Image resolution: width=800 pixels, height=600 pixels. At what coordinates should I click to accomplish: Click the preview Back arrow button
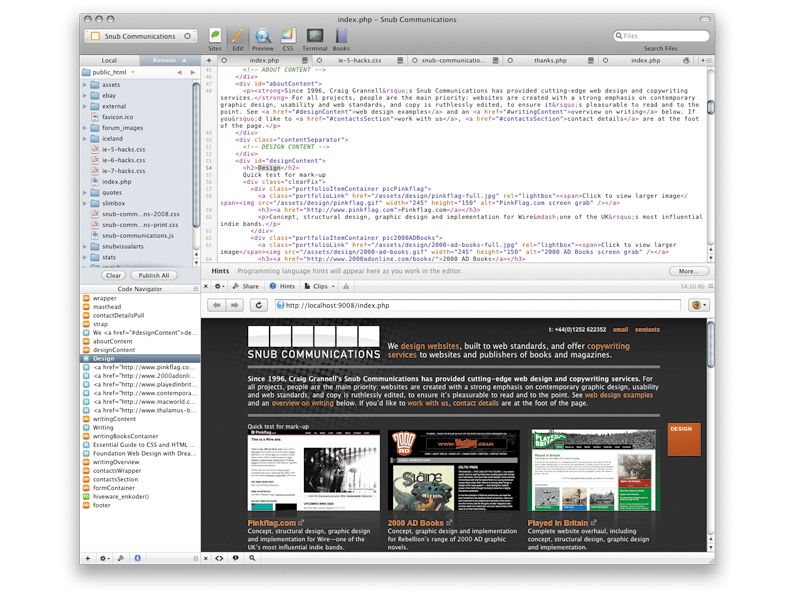[217, 305]
